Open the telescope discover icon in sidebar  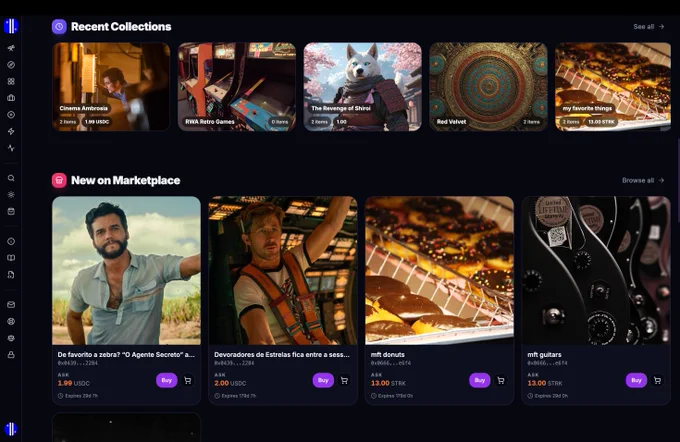click(x=11, y=48)
